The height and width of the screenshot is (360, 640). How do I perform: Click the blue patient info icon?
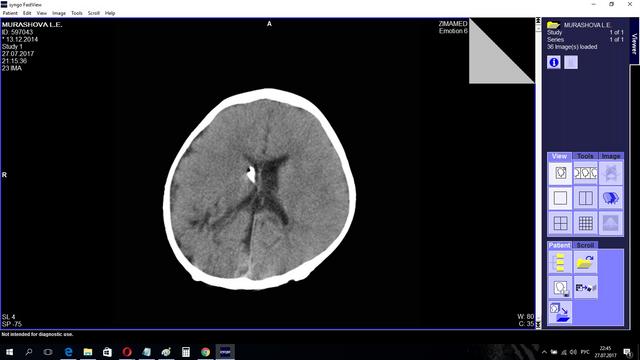click(x=553, y=62)
